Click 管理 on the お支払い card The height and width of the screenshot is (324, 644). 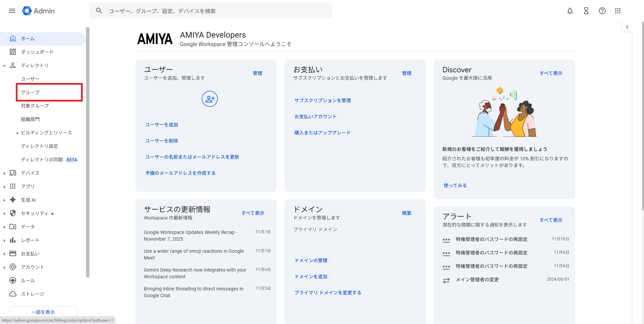[x=407, y=73]
